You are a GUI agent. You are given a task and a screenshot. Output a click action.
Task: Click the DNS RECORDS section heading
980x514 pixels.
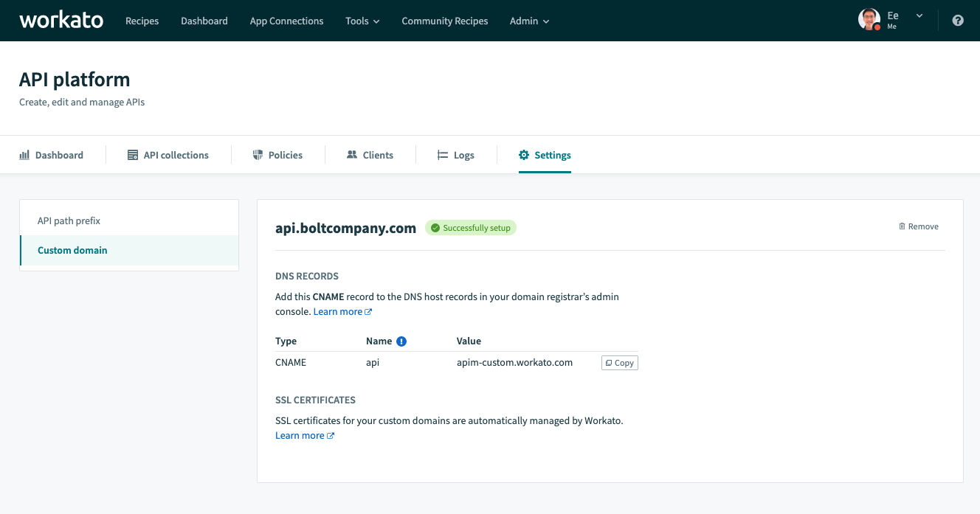(x=307, y=276)
